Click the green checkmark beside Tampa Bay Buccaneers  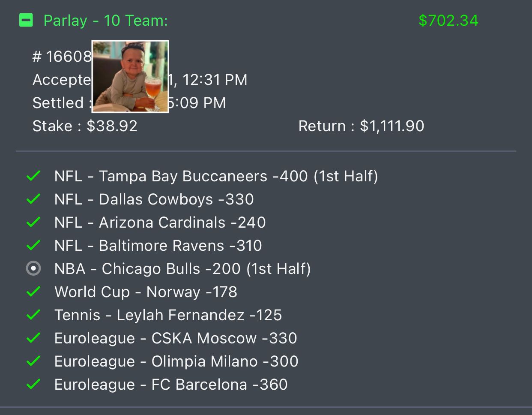click(x=33, y=176)
